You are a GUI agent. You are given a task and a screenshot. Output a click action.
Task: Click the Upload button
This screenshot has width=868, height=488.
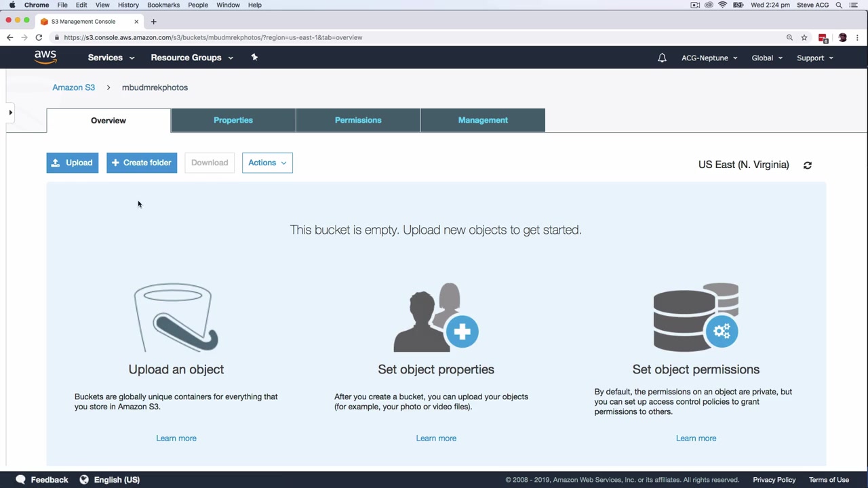(x=73, y=163)
